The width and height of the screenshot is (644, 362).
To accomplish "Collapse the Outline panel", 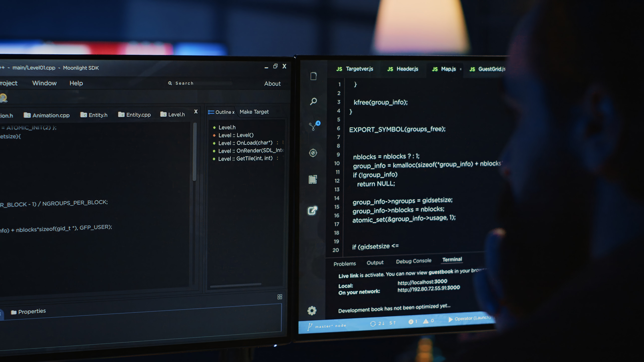I will click(x=233, y=112).
